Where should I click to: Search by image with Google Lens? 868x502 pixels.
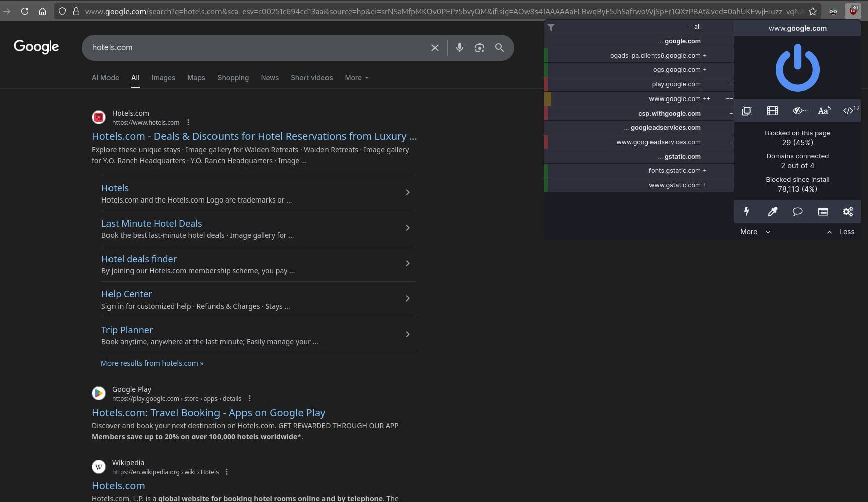pyautogui.click(x=479, y=47)
